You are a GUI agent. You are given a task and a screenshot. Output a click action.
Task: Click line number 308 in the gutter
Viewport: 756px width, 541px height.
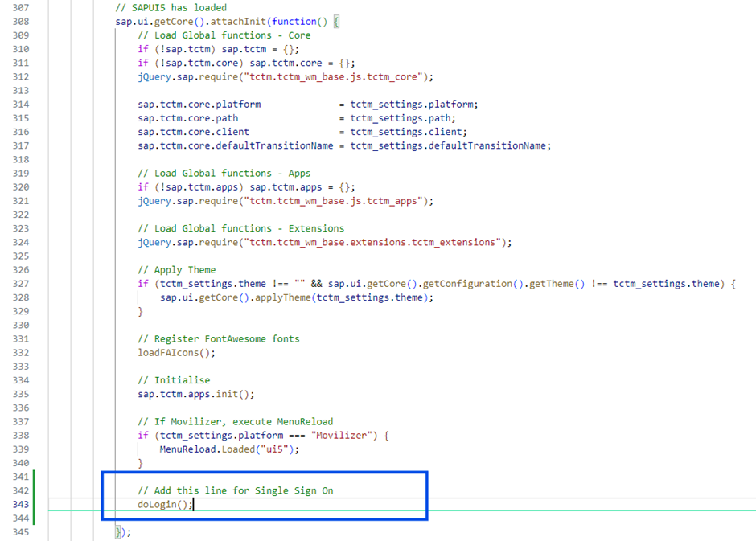click(18, 22)
